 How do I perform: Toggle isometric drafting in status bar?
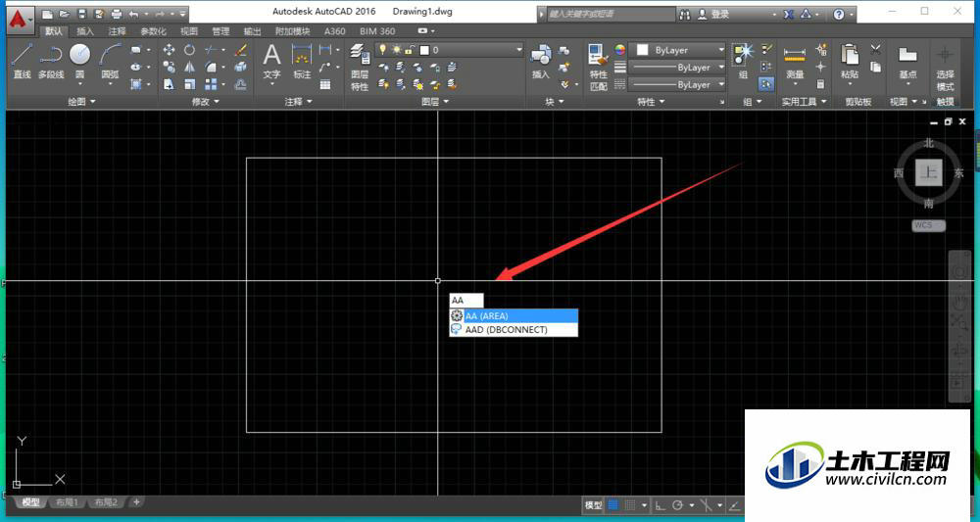[707, 505]
